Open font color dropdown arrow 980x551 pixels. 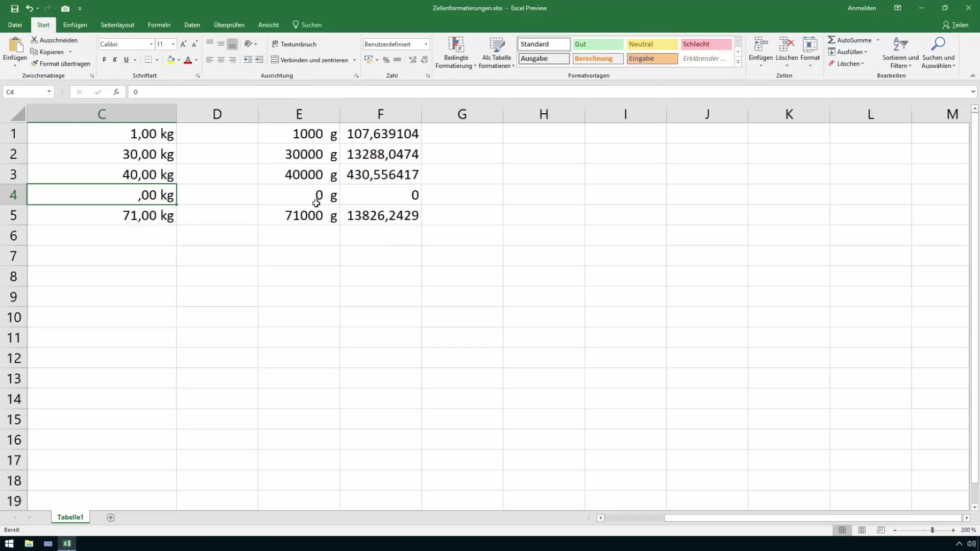coord(196,60)
